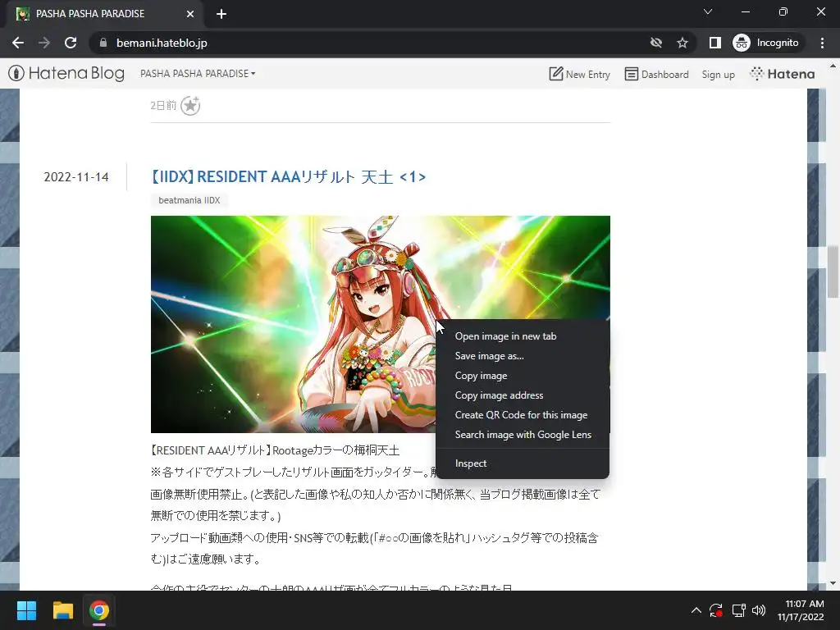Image resolution: width=840 pixels, height=630 pixels.
Task: Click the Chrome taskbar icon
Action: (99, 610)
